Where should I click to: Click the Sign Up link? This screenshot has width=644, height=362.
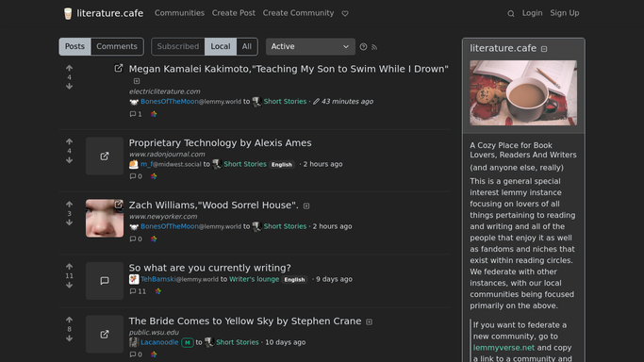(x=564, y=13)
